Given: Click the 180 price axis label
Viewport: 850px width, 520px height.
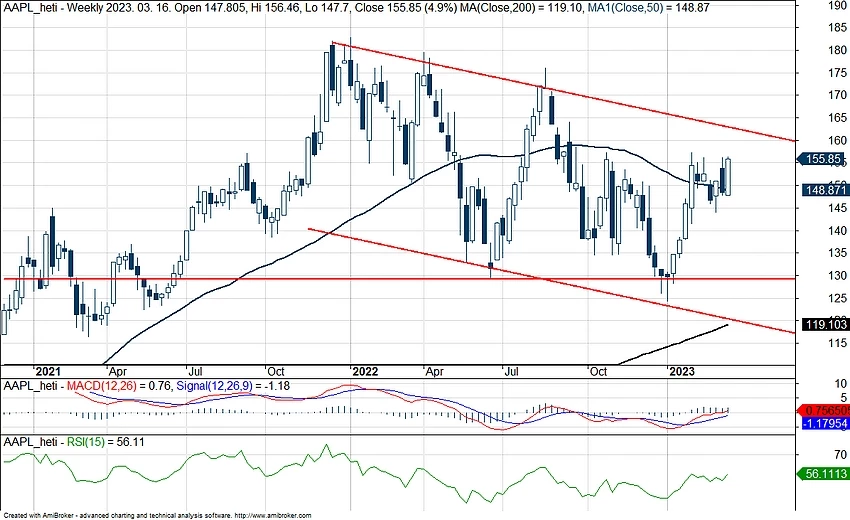Looking at the screenshot, I should 837,50.
